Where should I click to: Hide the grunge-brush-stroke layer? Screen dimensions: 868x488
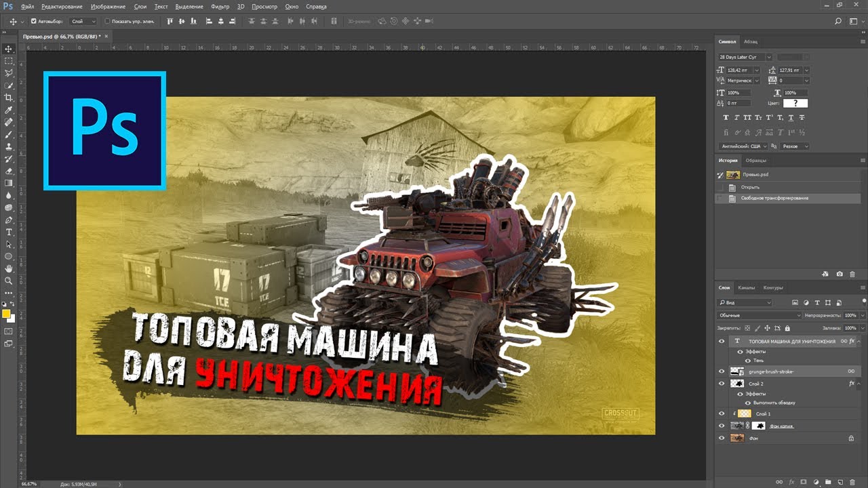tap(722, 371)
